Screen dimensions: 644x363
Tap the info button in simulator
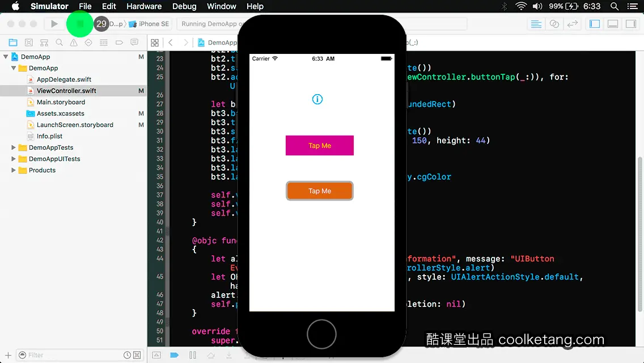coord(317,99)
